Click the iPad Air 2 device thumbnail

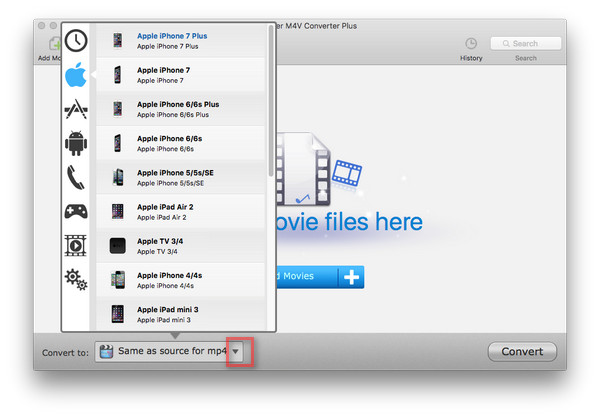tap(117, 212)
